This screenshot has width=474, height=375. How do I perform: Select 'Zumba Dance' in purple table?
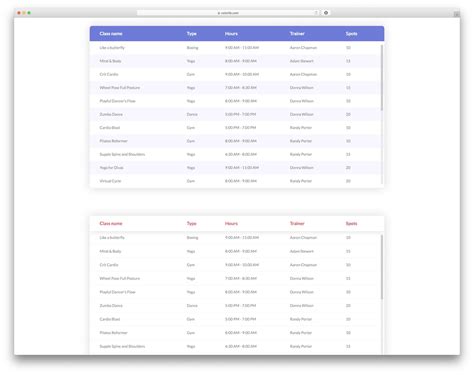(x=111, y=114)
